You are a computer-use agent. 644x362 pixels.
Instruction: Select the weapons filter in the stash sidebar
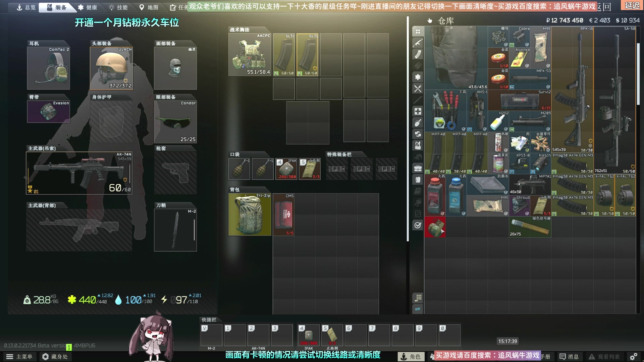[x=417, y=43]
